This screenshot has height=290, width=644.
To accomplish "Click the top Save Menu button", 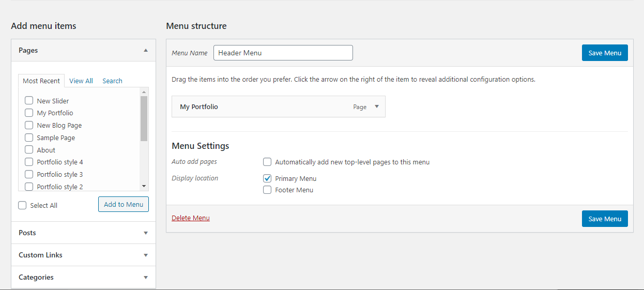I will click(x=605, y=53).
